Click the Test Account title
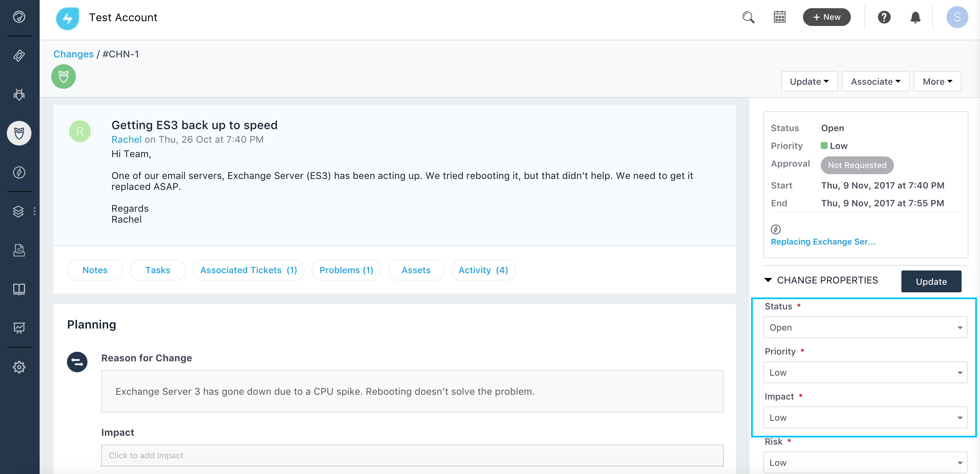This screenshot has height=474, width=980. tap(123, 17)
